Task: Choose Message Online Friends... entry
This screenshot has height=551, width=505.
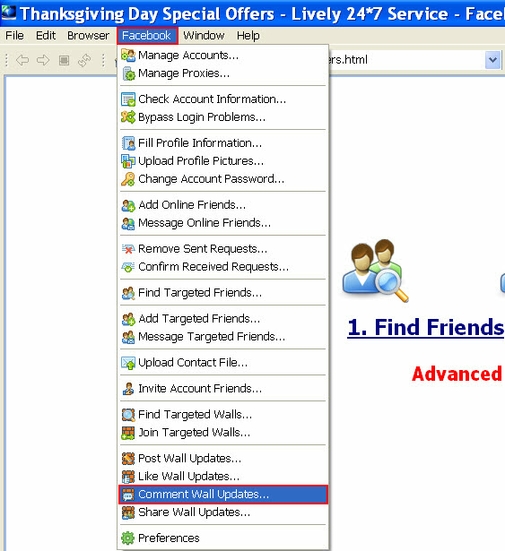Action: (x=223, y=223)
